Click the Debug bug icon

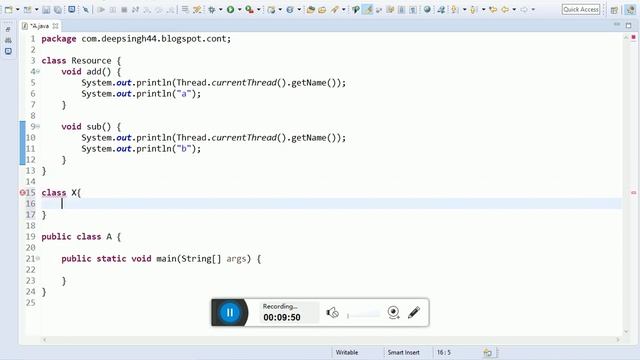(x=212, y=9)
